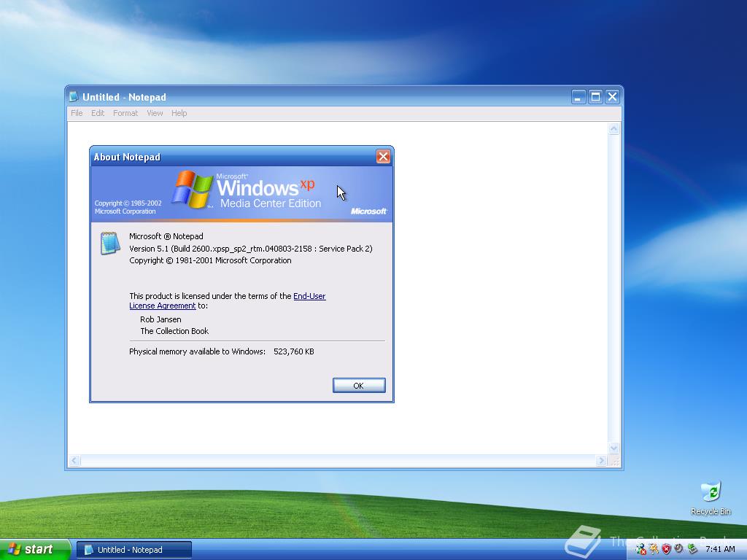This screenshot has width=747, height=560.
Task: Click the Notepad icon in the About dialog
Action: point(110,243)
